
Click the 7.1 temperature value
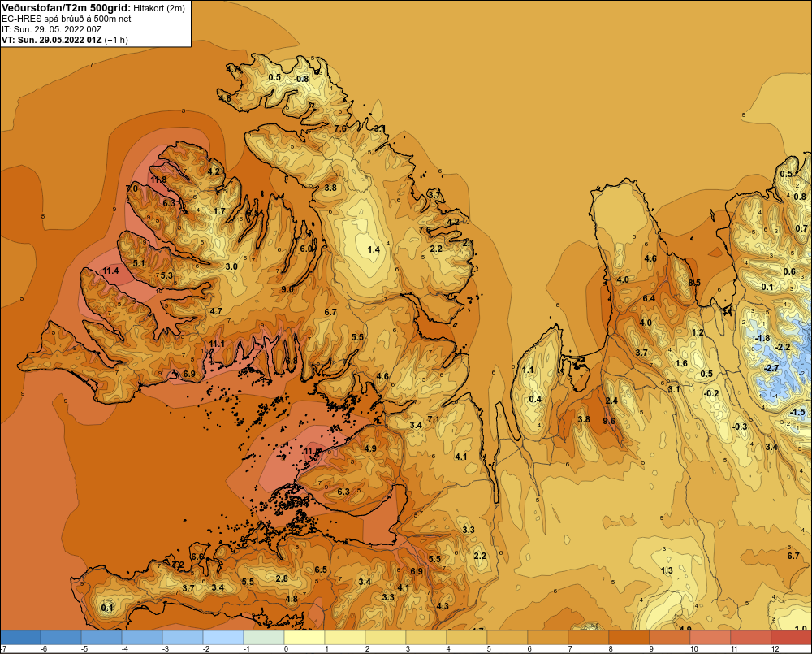434,419
